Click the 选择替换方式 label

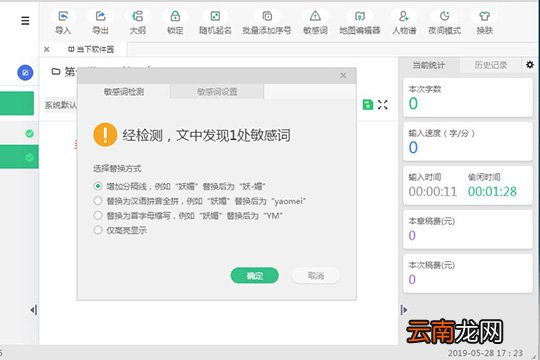click(x=117, y=168)
